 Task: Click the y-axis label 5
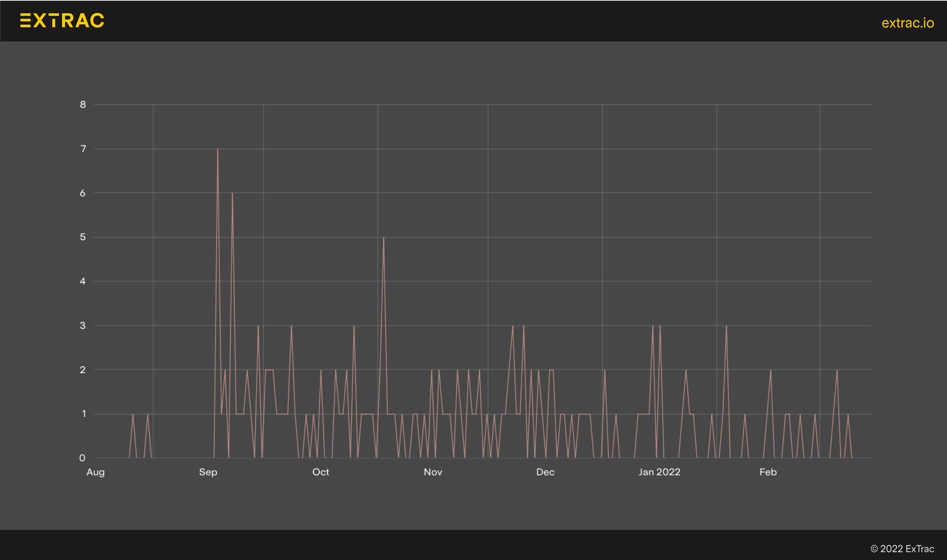83,237
